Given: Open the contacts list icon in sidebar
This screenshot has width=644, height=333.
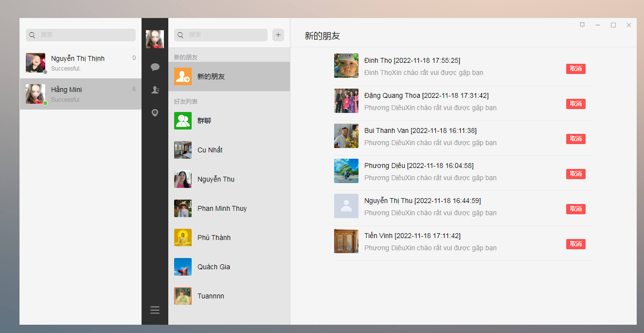Looking at the screenshot, I should [155, 90].
